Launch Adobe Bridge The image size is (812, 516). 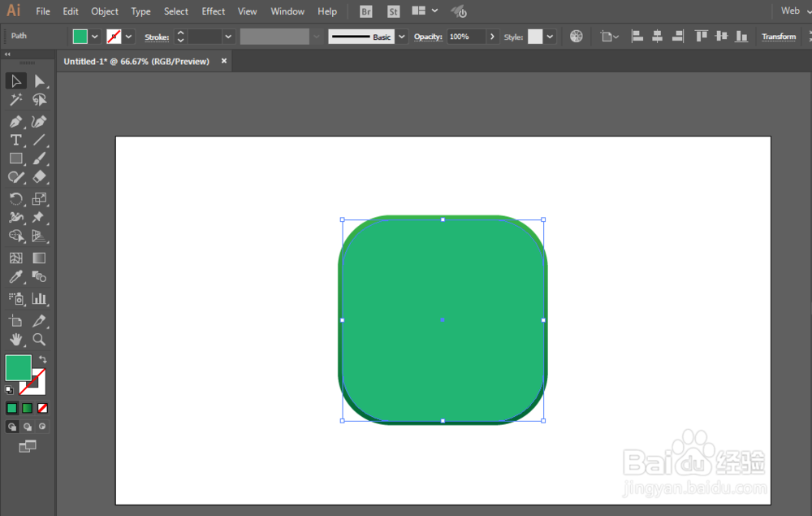click(x=366, y=11)
